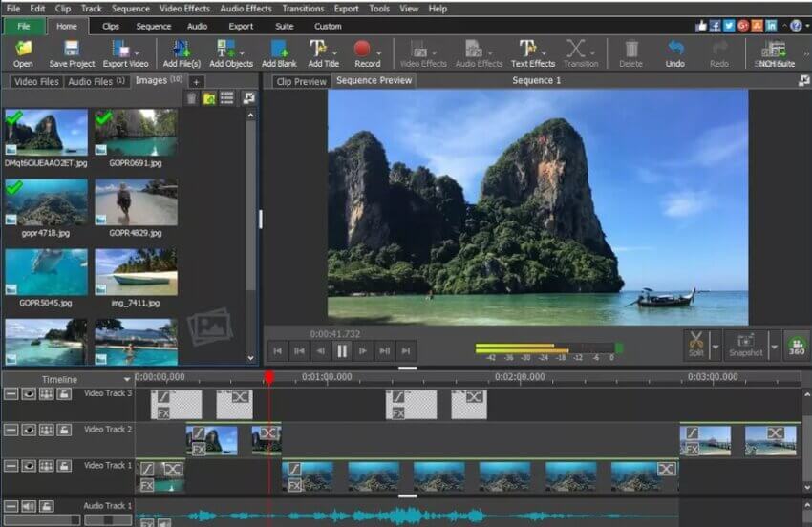
Task: Open the Record dropdown arrow
Action: pyautogui.click(x=379, y=53)
